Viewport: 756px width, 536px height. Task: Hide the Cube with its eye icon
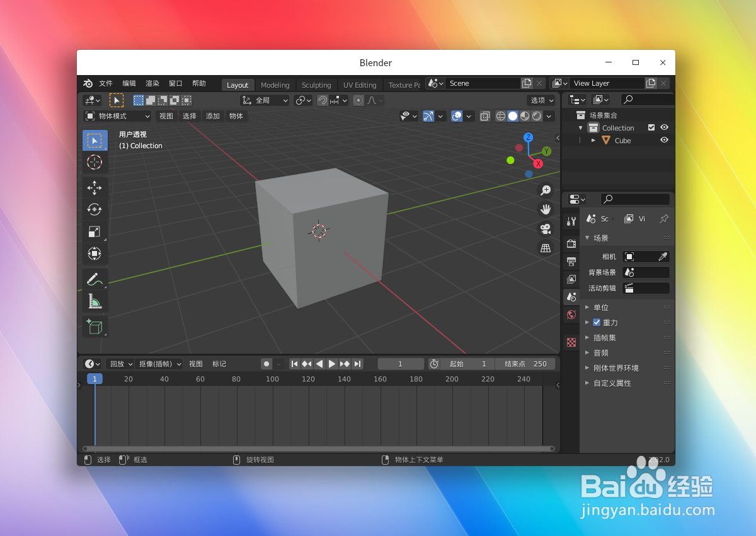click(664, 140)
